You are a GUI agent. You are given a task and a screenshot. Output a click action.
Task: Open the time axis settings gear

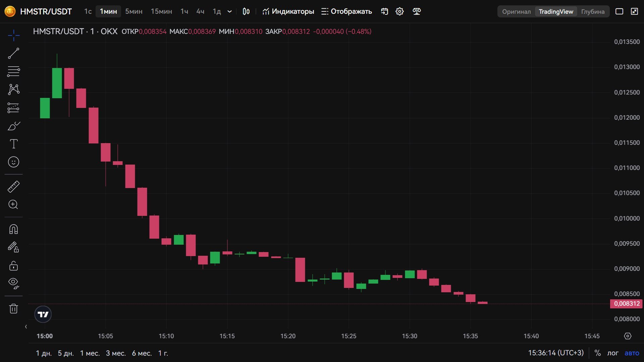628,336
